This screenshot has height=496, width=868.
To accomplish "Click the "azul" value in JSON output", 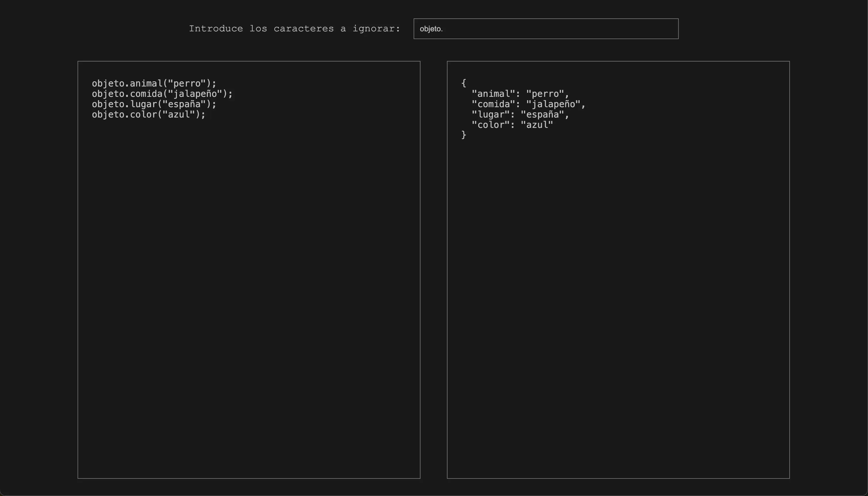I will pyautogui.click(x=537, y=125).
